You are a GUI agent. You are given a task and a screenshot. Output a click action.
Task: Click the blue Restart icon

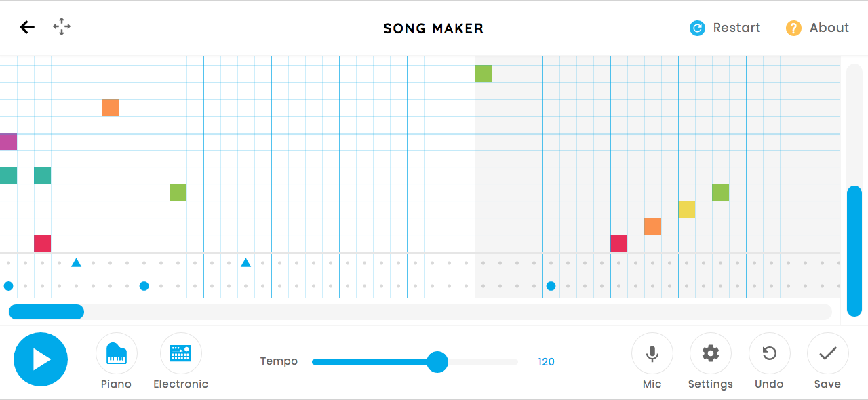pyautogui.click(x=697, y=28)
